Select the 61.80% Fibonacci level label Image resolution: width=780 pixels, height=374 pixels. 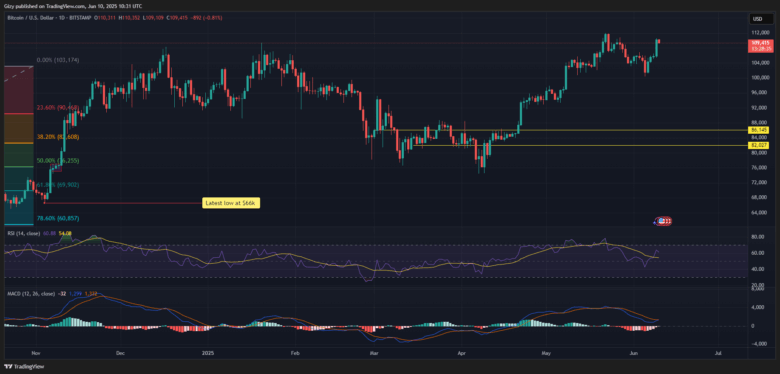tap(58, 185)
